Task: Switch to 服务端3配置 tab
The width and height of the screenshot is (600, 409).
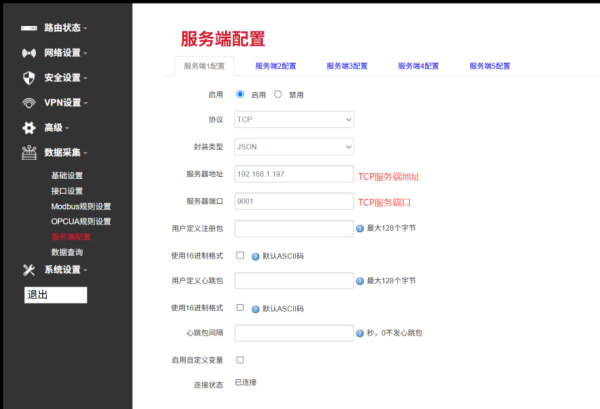Action: 347,66
